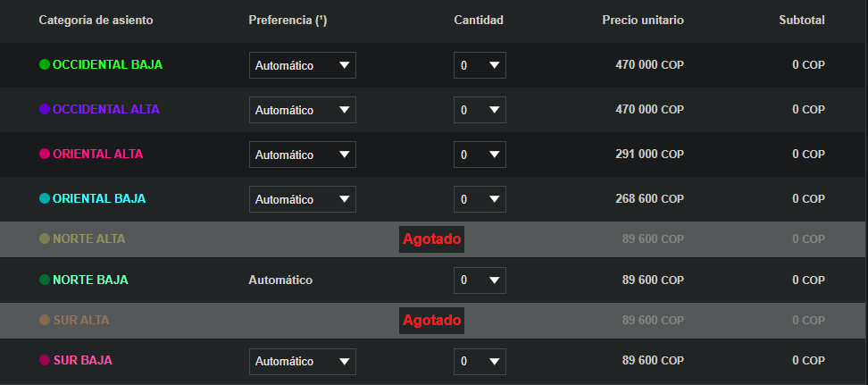Open Cantidad selector for OCCIDENTAL BAJA
Image resolution: width=868 pixels, height=385 pixels.
click(480, 65)
